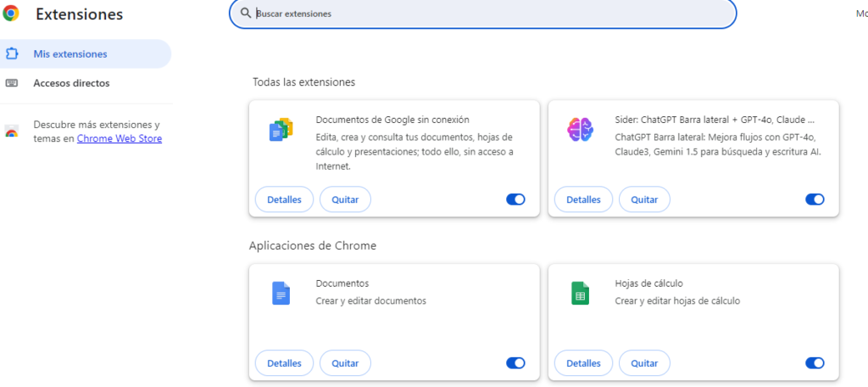Click Quitar for Documentos de Google sin conexión
868x387 pixels.
tap(346, 199)
